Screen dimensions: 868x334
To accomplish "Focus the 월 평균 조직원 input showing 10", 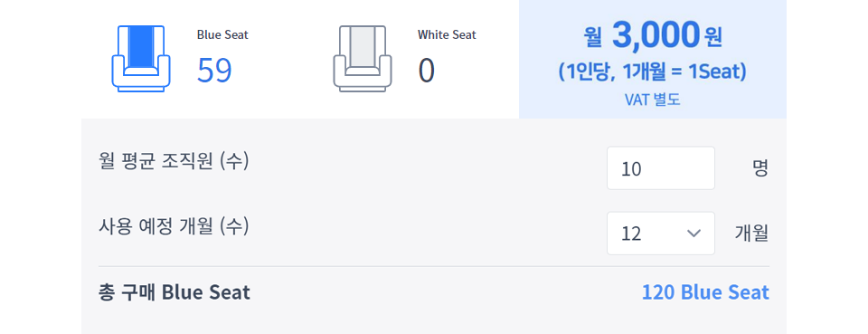I will (x=660, y=167).
